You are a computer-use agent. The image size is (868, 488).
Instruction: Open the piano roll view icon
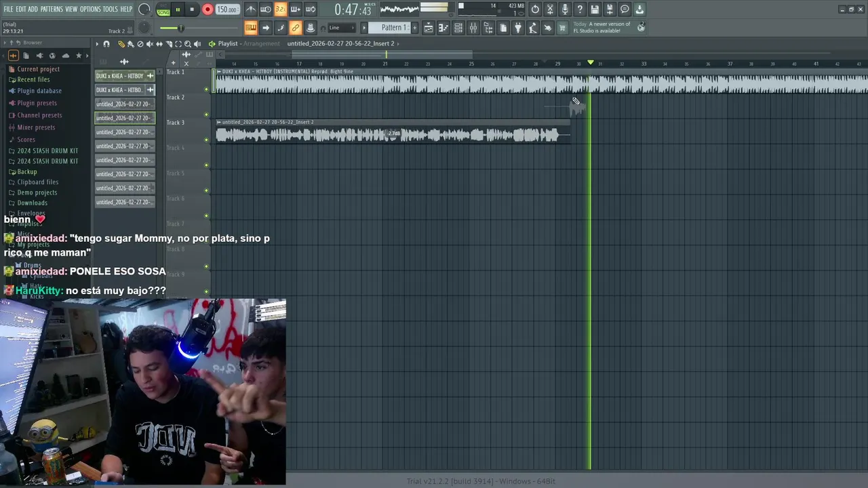(443, 28)
